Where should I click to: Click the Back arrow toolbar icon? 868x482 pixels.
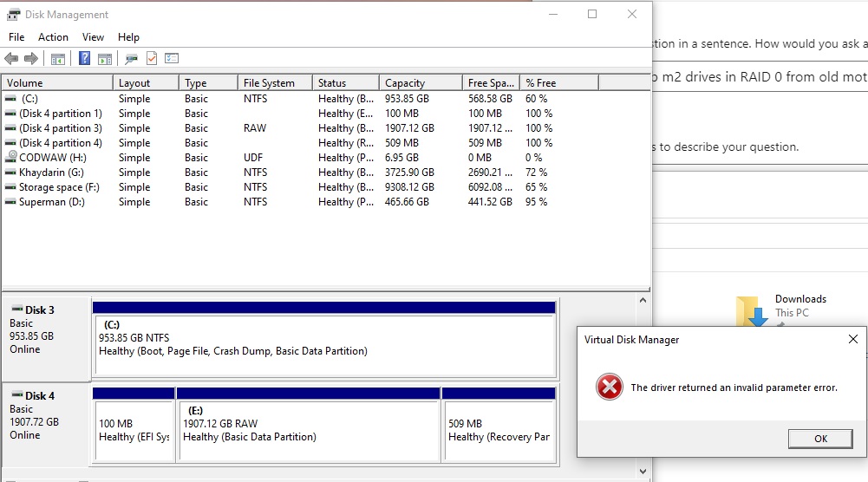11,58
